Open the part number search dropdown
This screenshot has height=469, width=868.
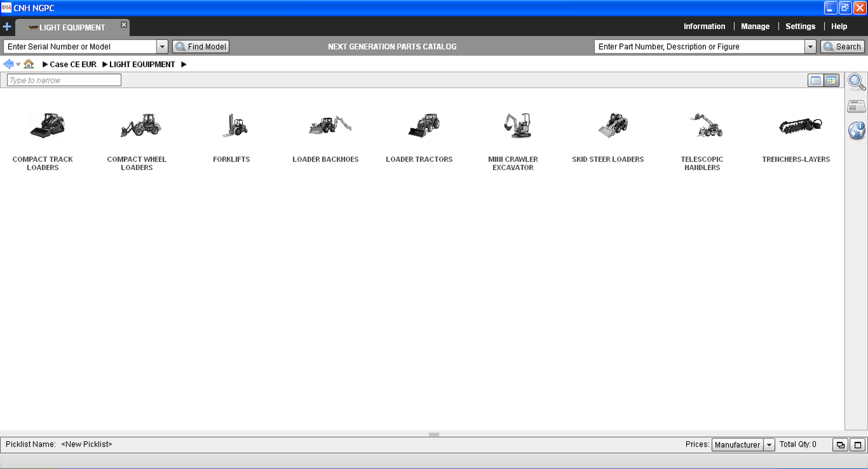(x=810, y=47)
